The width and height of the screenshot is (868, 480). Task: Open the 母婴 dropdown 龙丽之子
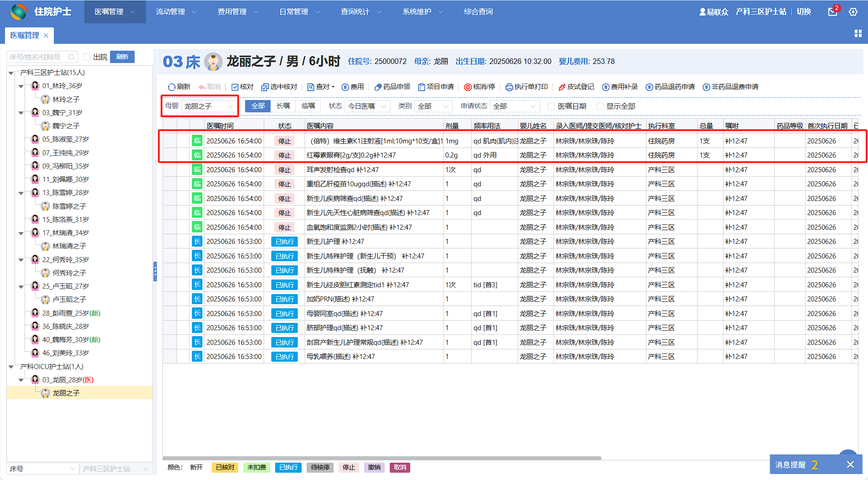[x=209, y=106]
